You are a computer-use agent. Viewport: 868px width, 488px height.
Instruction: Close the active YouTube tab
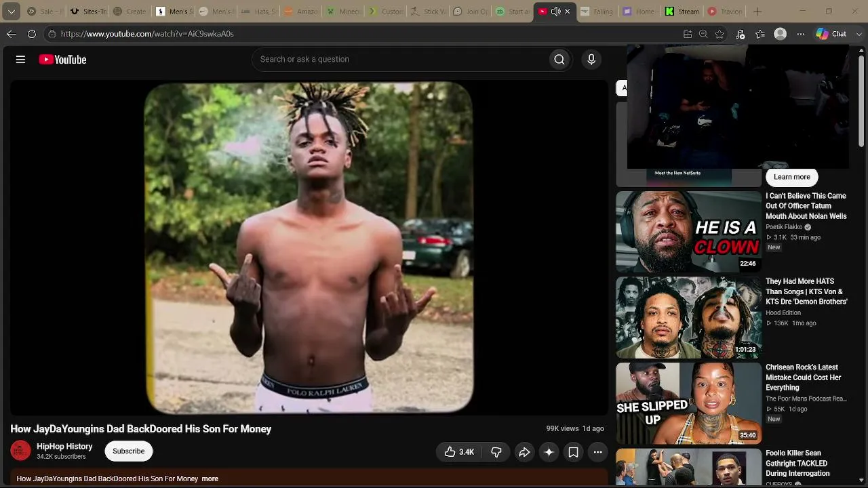(x=568, y=12)
